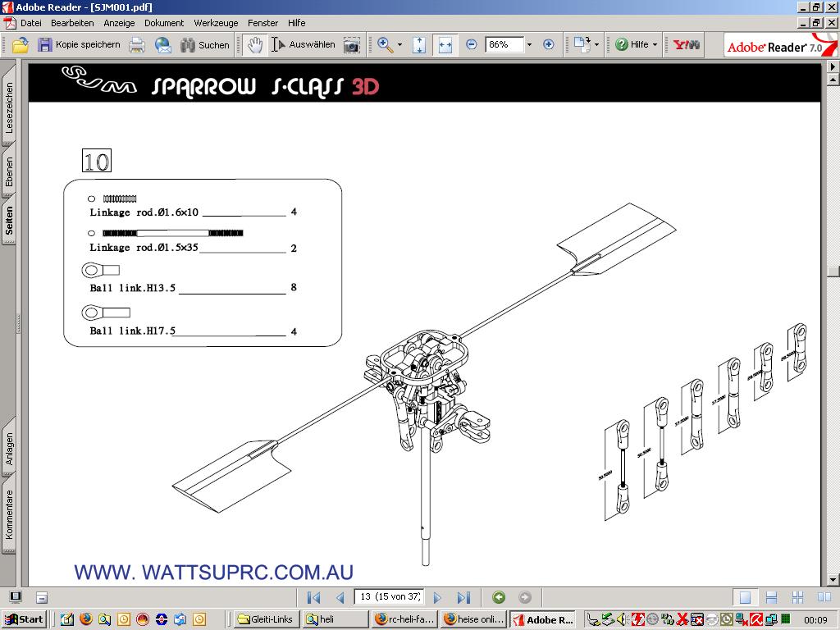Switch to facing pages layout
The height and width of the screenshot is (630, 840).
824,597
